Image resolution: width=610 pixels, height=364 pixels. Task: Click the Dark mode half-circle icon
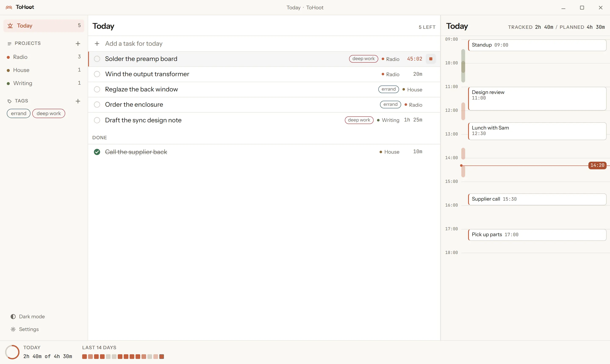tap(13, 317)
